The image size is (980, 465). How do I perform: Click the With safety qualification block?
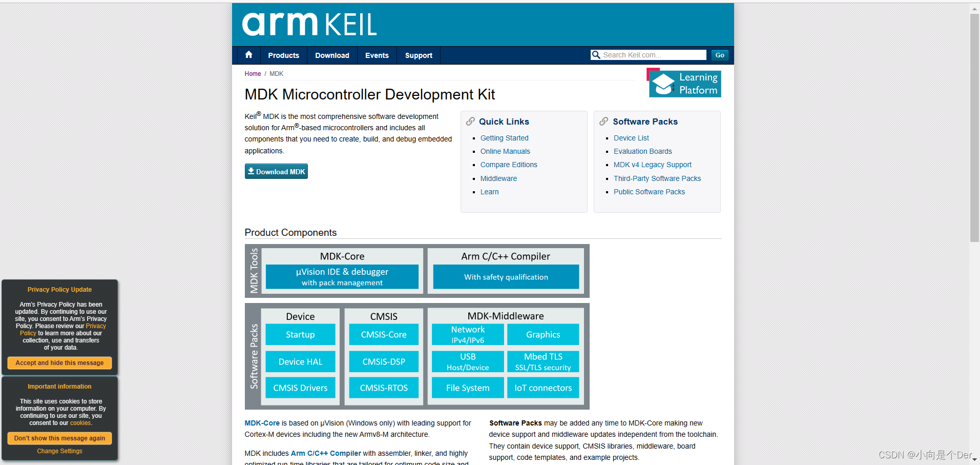[x=506, y=277]
